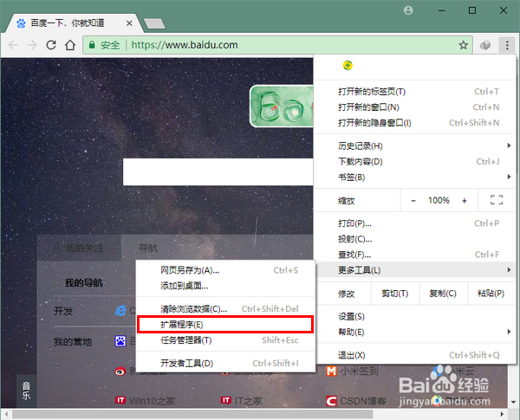Open 设置(S) from the menu
The width and height of the screenshot is (520, 420).
tap(414, 317)
